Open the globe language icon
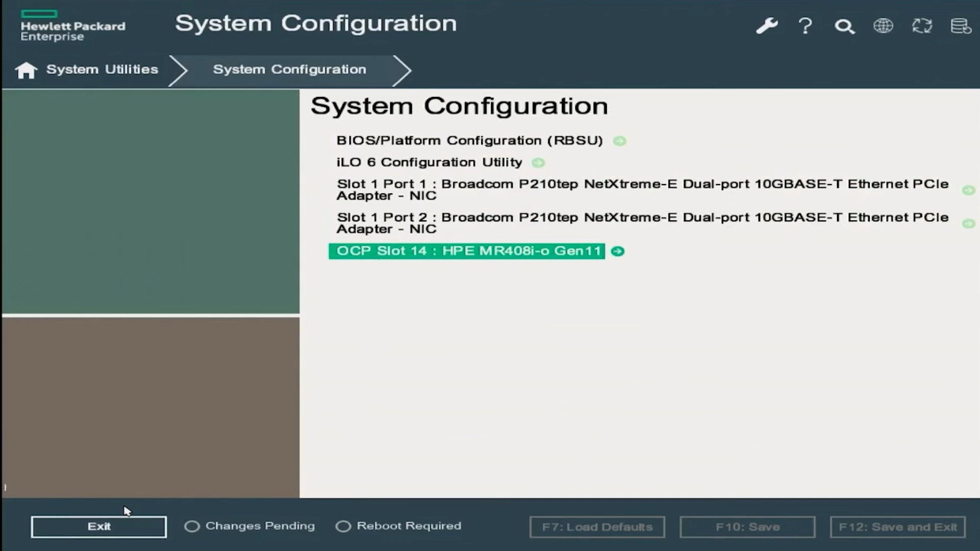The image size is (980, 551). point(883,26)
